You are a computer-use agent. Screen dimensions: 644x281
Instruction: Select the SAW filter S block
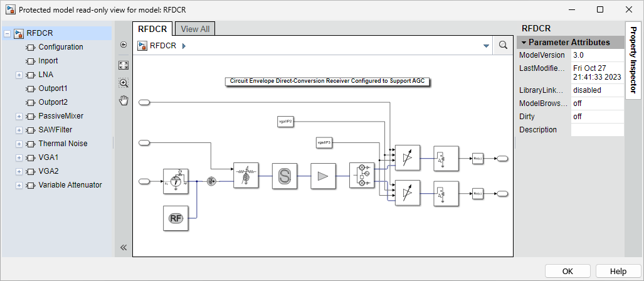[284, 176]
